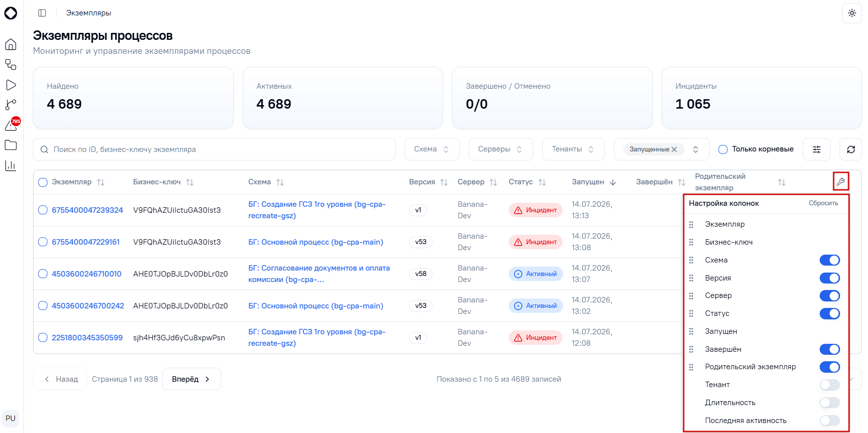This screenshot has height=433, width=868.
Task: Enable the Тенант column toggle
Action: [830, 385]
